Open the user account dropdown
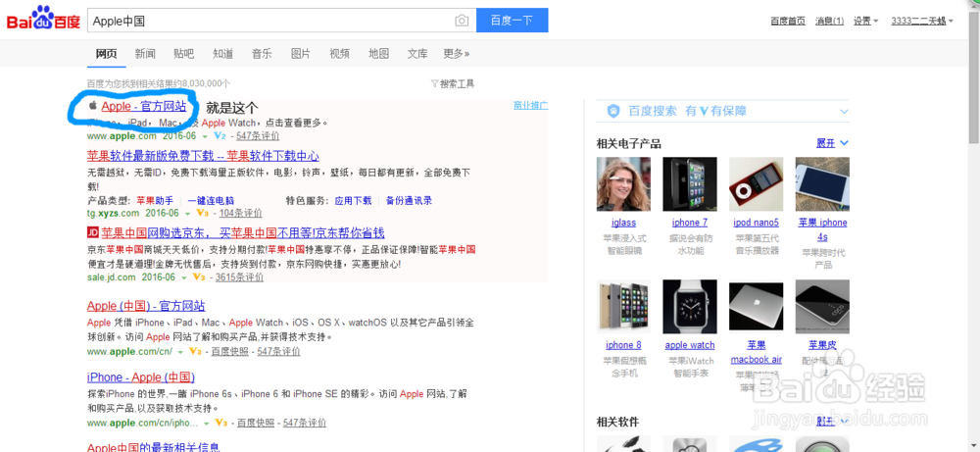The height and width of the screenshot is (452, 980). point(922,22)
